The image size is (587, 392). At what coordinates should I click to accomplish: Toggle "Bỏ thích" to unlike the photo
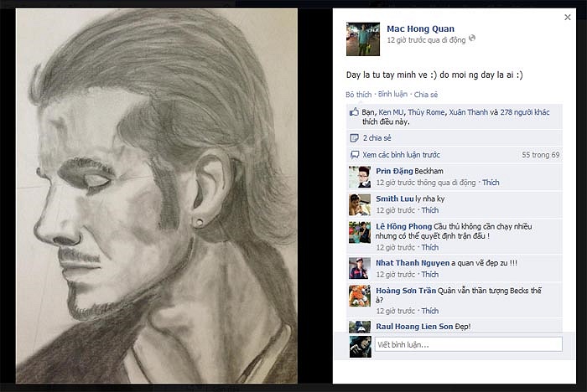click(x=358, y=95)
